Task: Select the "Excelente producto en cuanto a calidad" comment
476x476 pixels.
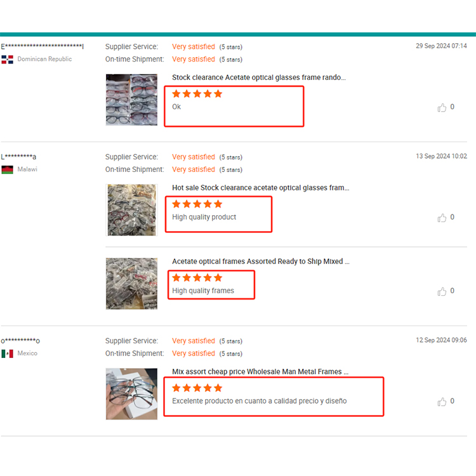Action: (259, 401)
